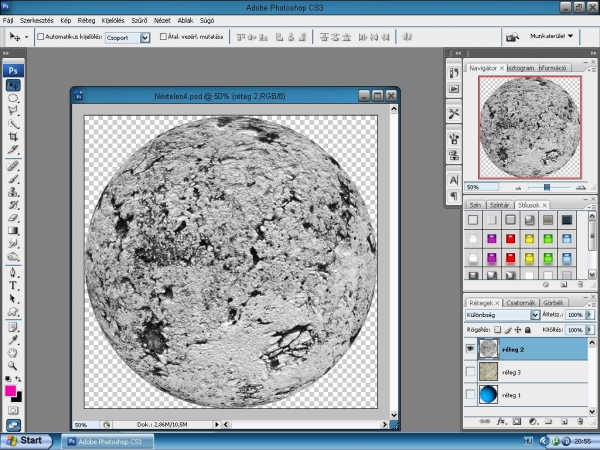Screen dimensions: 600x450
Task: Select the Notes tool
Action: click(x=13, y=328)
